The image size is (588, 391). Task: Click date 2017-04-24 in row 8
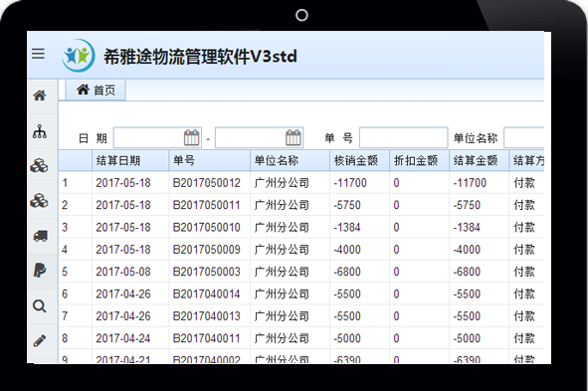(x=123, y=338)
